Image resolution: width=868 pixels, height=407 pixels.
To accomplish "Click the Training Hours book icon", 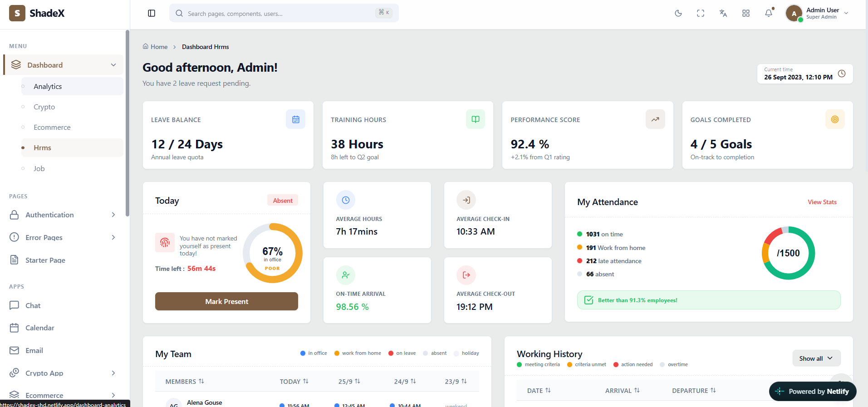I will tap(476, 119).
